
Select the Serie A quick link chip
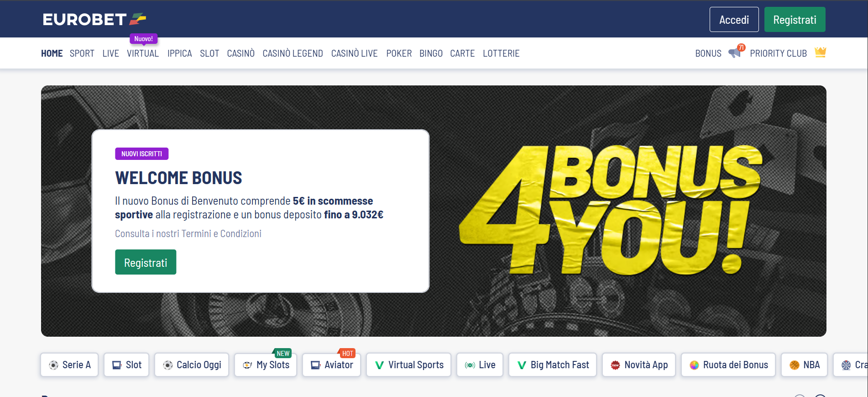tap(69, 365)
